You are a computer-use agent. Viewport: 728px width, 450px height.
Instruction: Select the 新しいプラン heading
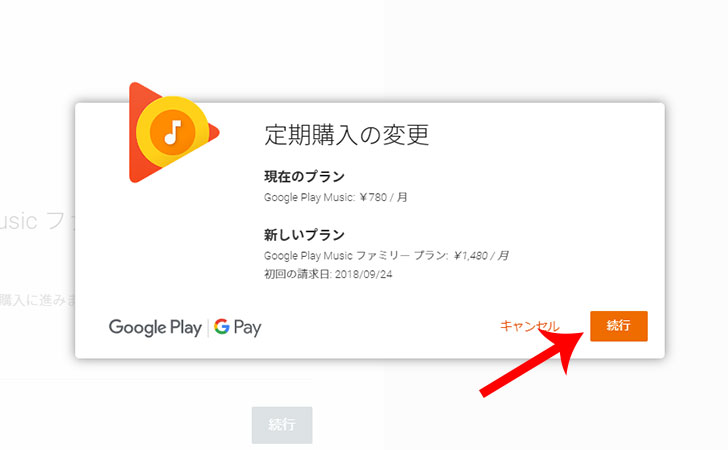(304, 235)
